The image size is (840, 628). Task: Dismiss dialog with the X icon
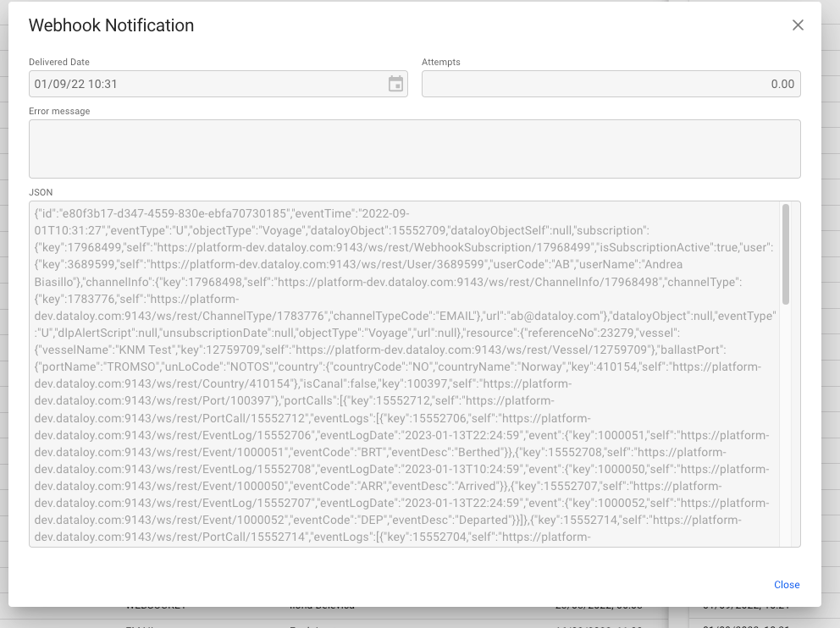[x=798, y=25]
